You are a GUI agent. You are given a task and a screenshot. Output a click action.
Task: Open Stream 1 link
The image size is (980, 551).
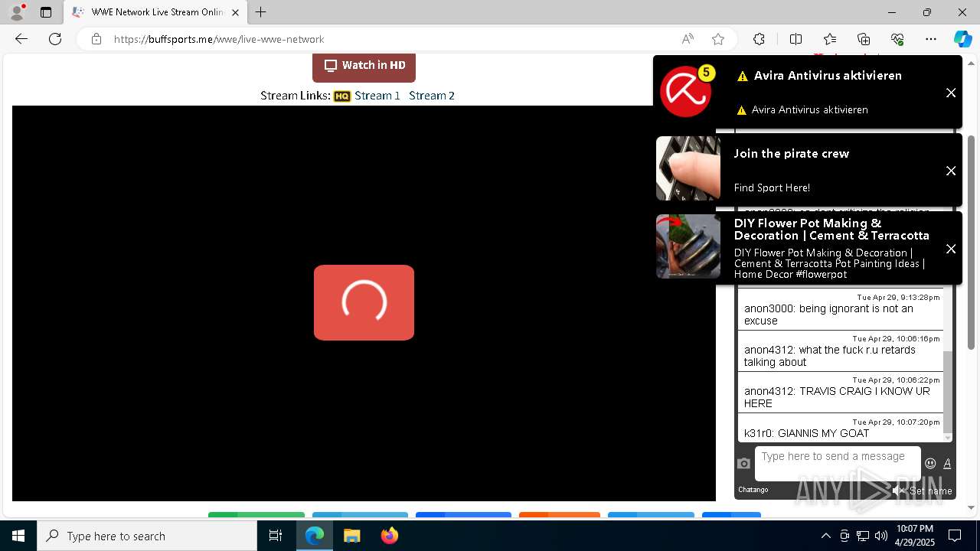click(x=377, y=96)
